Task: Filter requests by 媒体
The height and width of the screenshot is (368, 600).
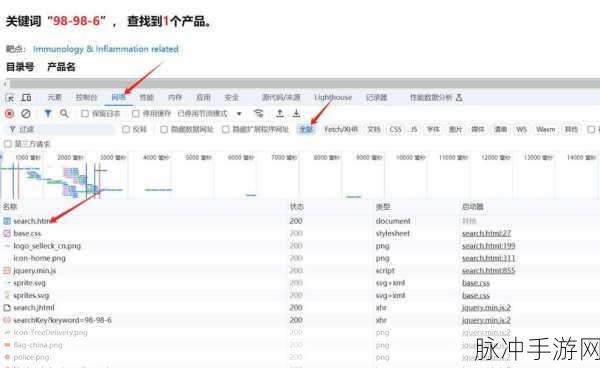Action: (478, 130)
